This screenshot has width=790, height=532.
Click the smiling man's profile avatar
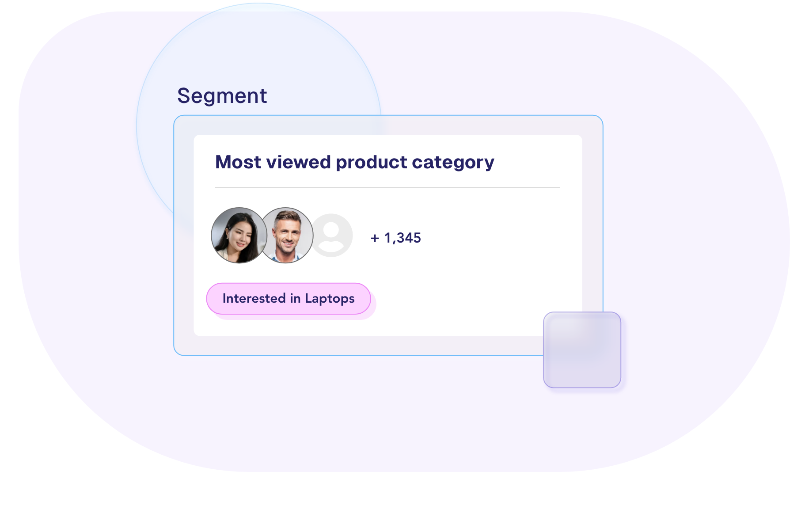pos(287,236)
